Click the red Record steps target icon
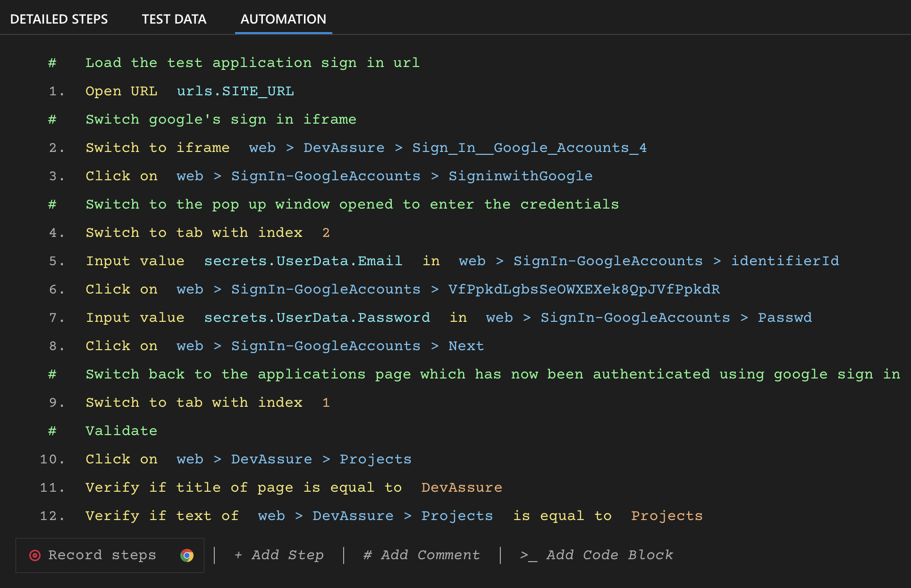911x588 pixels. (x=35, y=555)
